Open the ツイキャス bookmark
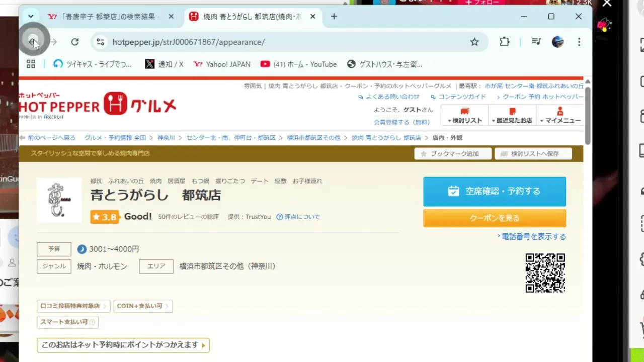The image size is (644, 362). tap(92, 64)
